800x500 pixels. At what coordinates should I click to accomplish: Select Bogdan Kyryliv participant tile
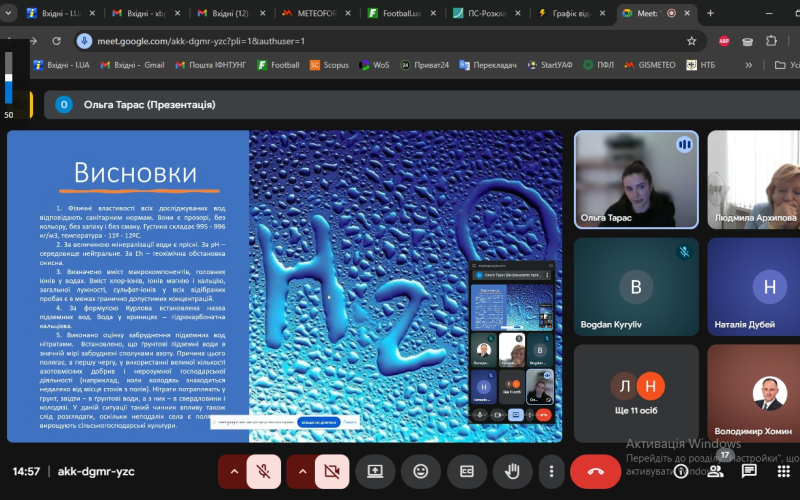tap(636, 287)
